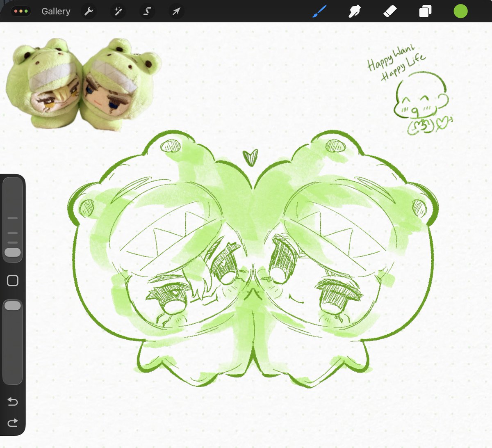
Task: Click the window traffic light buttons
Action: click(21, 11)
